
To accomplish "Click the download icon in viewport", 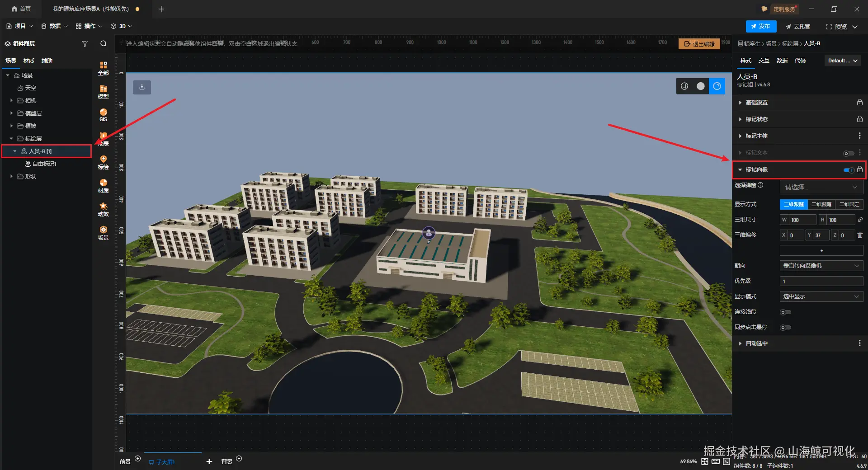I will tap(142, 87).
